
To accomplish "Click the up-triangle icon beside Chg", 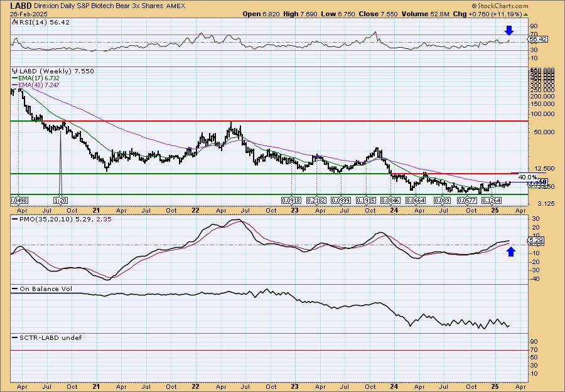I will [525, 14].
